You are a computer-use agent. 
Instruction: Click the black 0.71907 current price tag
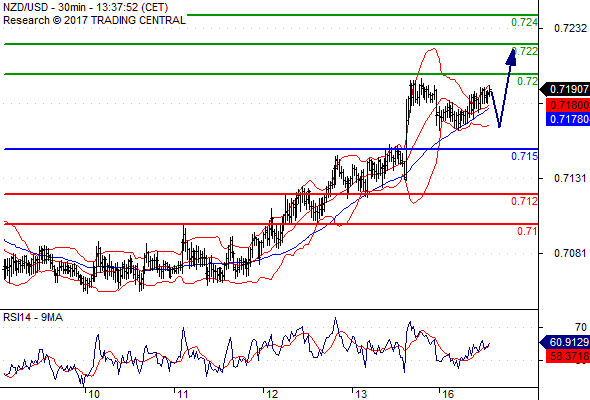click(x=565, y=89)
